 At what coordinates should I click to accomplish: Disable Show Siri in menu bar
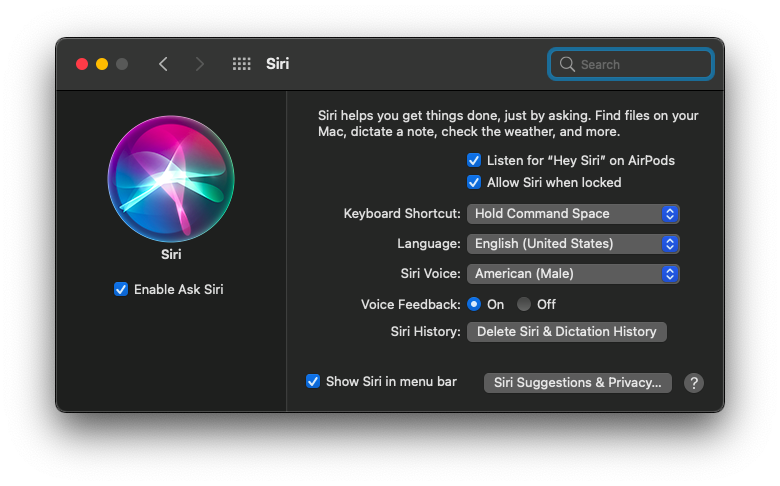coord(313,381)
